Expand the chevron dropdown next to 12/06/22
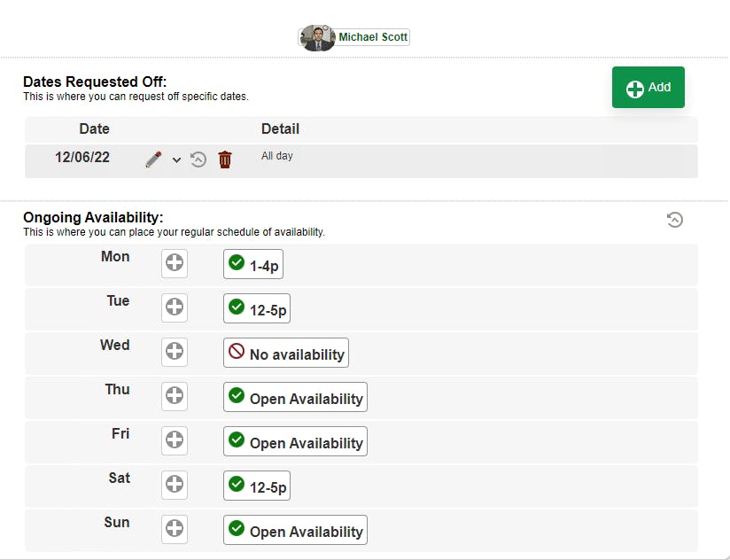The height and width of the screenshot is (560, 730). pos(176,160)
